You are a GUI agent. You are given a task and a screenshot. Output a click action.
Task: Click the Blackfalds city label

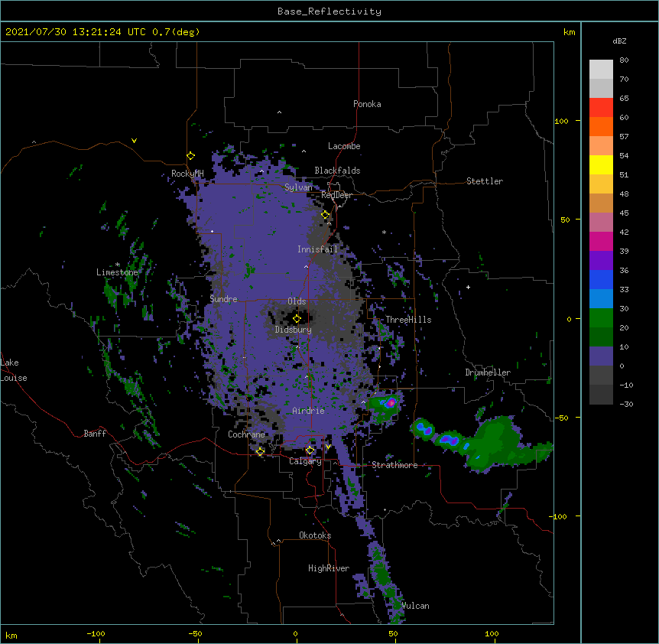pos(337,171)
